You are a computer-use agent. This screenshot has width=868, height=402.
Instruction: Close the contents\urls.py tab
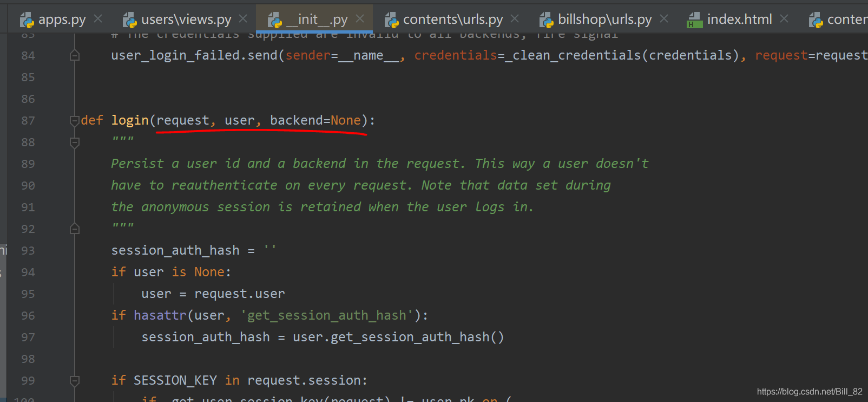coord(515,19)
